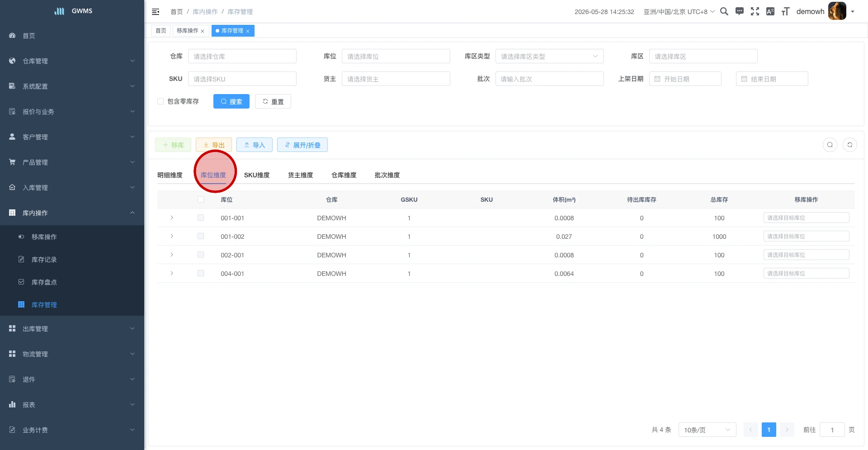Toggle the table search panel round icon

point(830,145)
